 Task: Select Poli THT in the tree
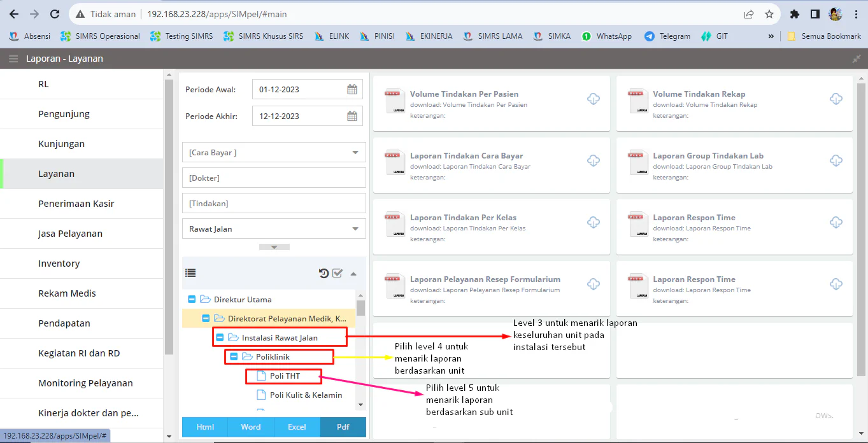click(285, 376)
